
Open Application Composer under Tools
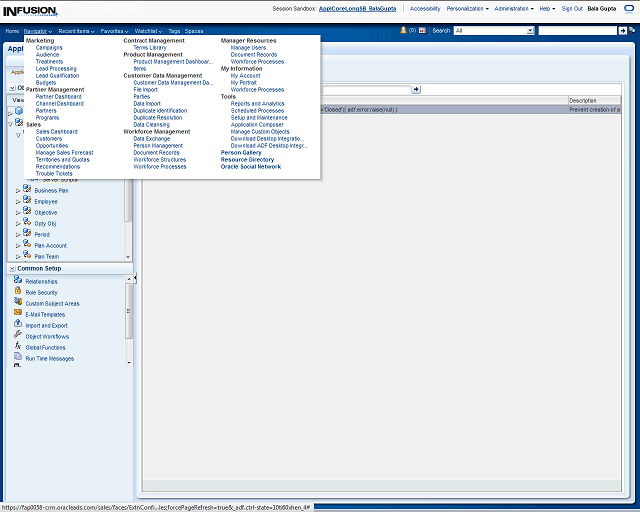pyautogui.click(x=257, y=124)
